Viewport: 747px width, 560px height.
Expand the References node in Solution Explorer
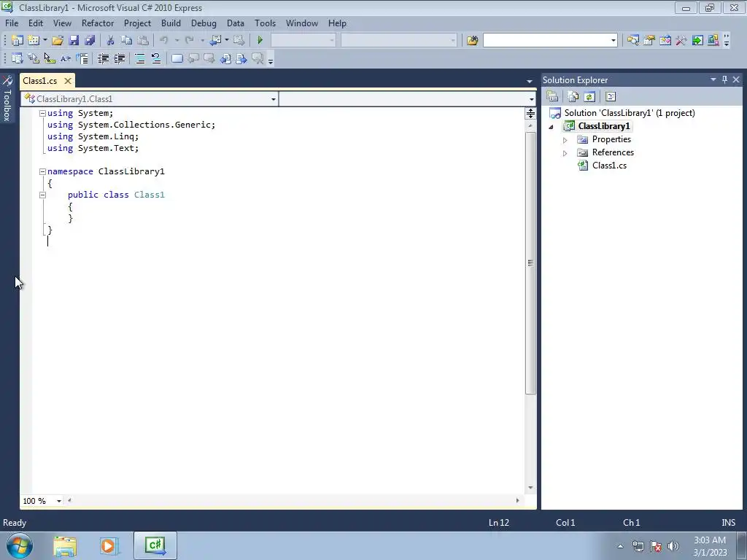[x=565, y=153]
